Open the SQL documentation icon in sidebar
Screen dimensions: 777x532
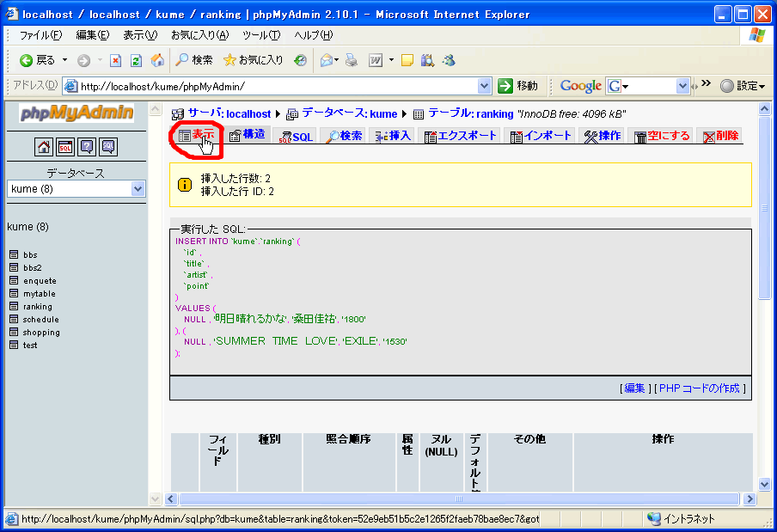click(x=108, y=147)
